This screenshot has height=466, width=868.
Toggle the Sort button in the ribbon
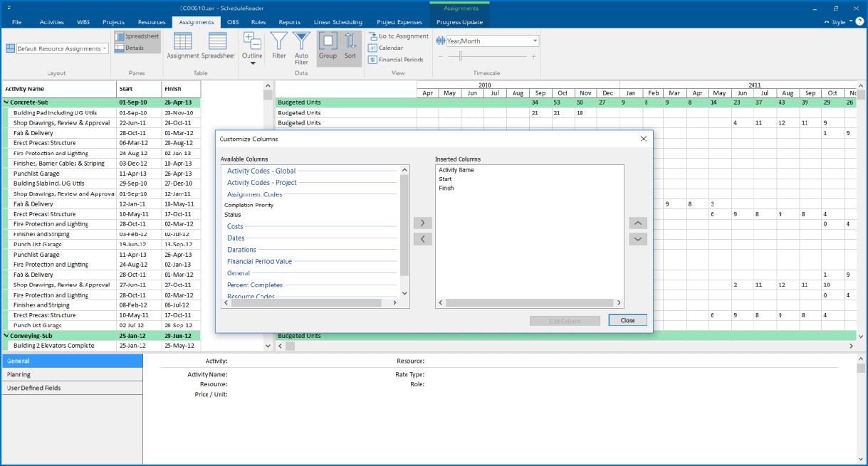(x=350, y=48)
